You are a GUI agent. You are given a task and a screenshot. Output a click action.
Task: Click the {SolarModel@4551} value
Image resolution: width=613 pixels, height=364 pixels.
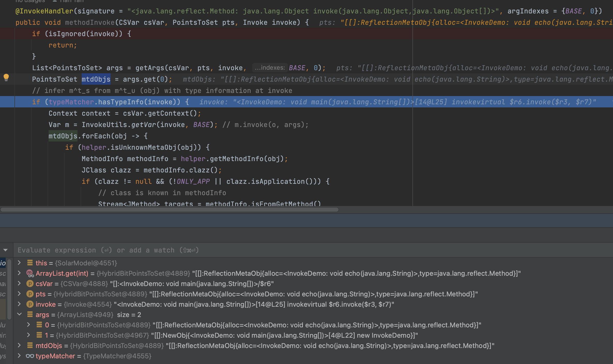86,263
